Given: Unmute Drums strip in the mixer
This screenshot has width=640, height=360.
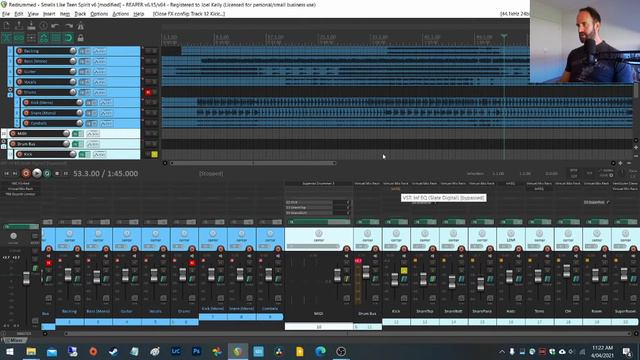Looking at the screenshot, I should [x=192, y=263].
